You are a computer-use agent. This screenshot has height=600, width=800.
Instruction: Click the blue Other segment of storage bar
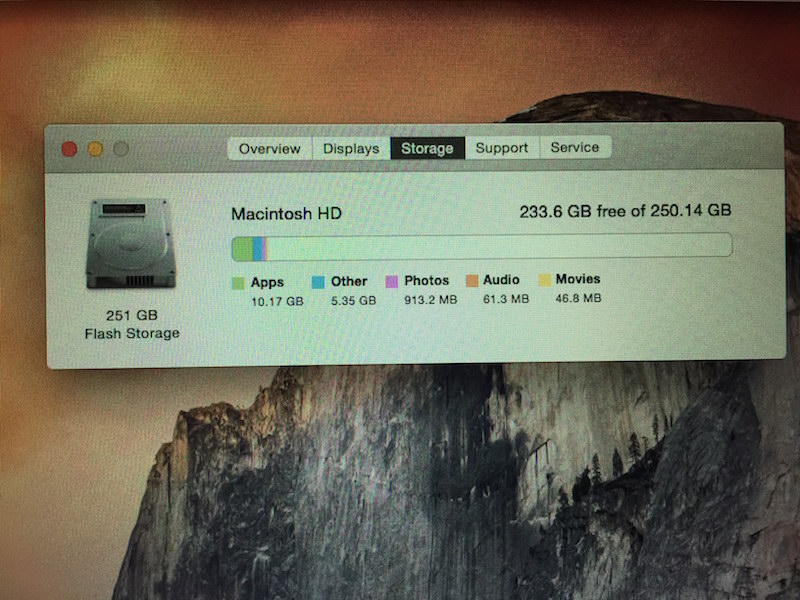click(x=258, y=249)
